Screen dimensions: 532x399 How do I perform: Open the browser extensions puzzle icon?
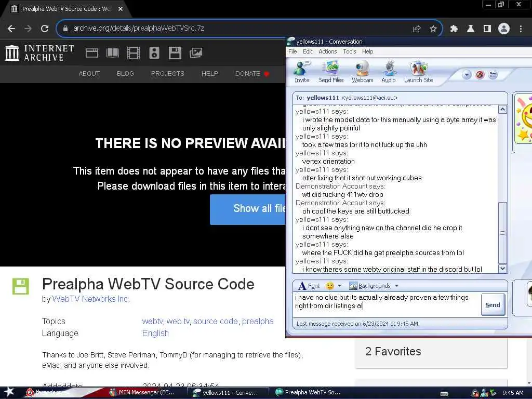[x=454, y=29]
